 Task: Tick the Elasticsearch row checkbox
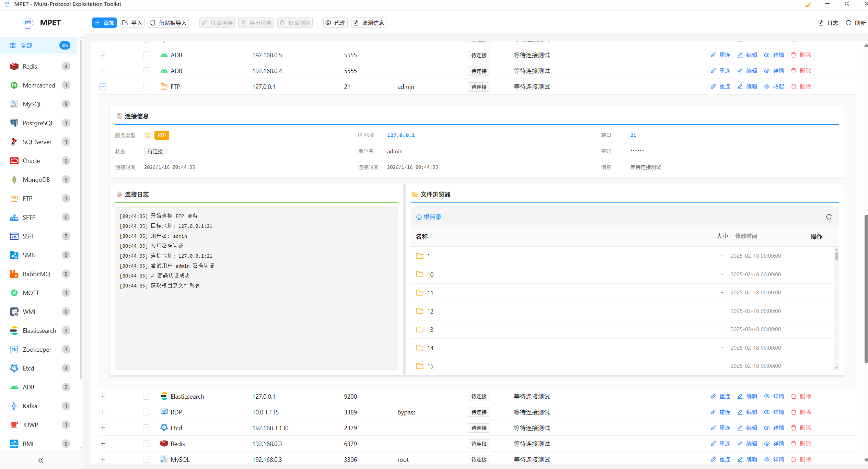tap(147, 396)
